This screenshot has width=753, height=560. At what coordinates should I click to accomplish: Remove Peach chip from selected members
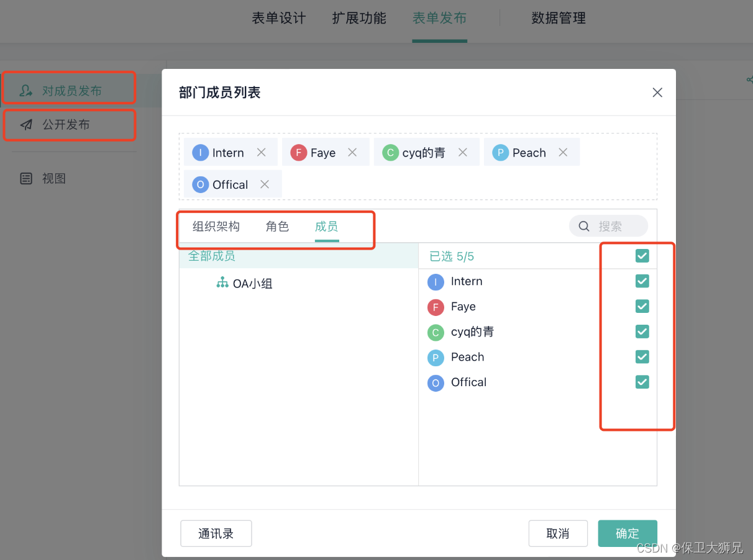click(x=563, y=153)
